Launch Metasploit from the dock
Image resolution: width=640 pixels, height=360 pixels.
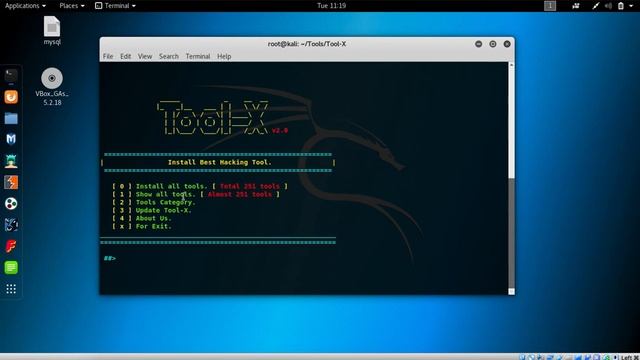(x=11, y=139)
